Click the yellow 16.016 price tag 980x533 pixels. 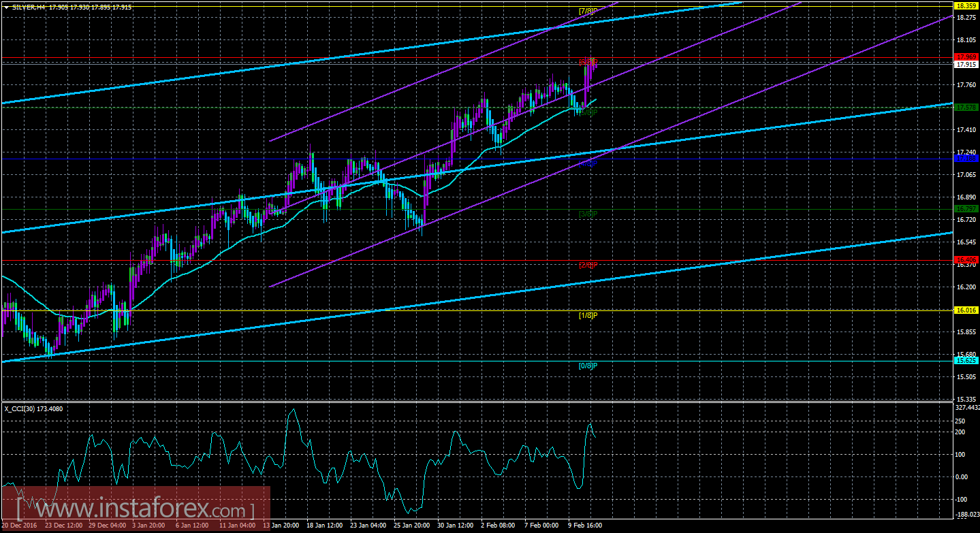pos(966,310)
